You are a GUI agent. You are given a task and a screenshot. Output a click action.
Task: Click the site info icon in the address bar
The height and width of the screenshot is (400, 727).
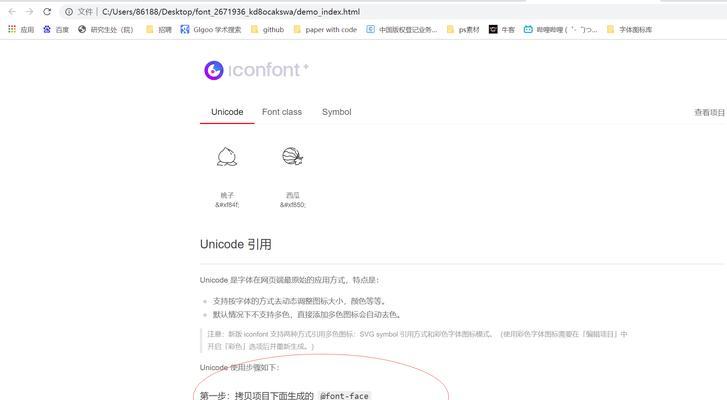point(69,12)
